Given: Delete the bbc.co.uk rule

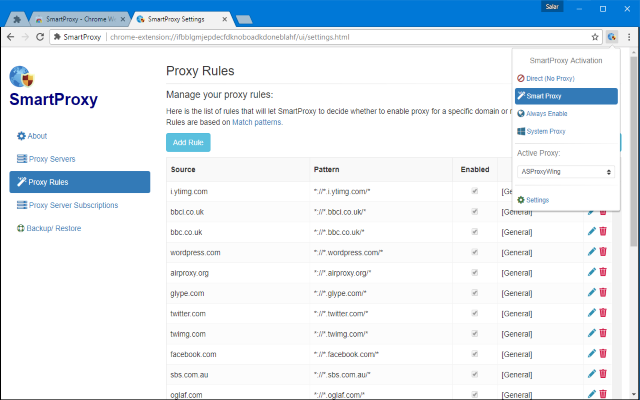Looking at the screenshot, I should tap(603, 231).
